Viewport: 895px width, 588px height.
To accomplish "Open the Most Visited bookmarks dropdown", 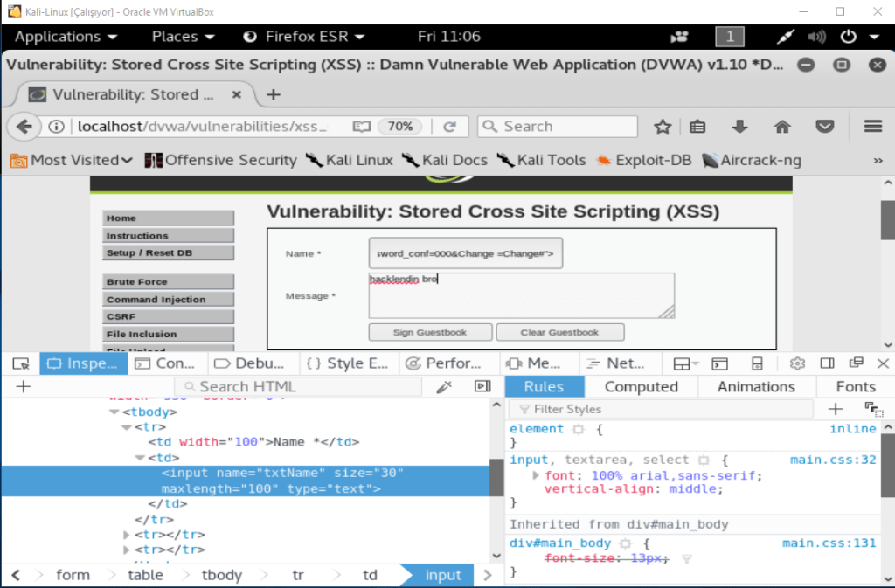I will click(x=72, y=160).
